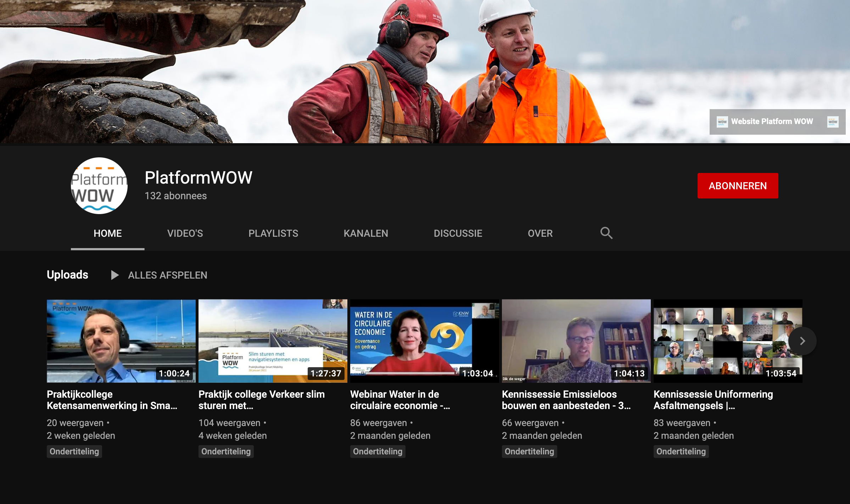Open the Praktijkcollege Ketensamenwerking video thumbnail
Image resolution: width=850 pixels, height=504 pixels.
pos(121,341)
